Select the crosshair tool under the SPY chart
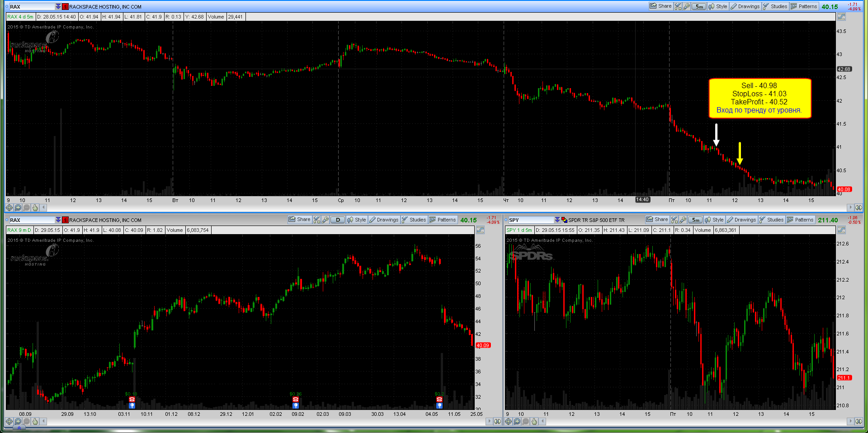 click(x=508, y=421)
